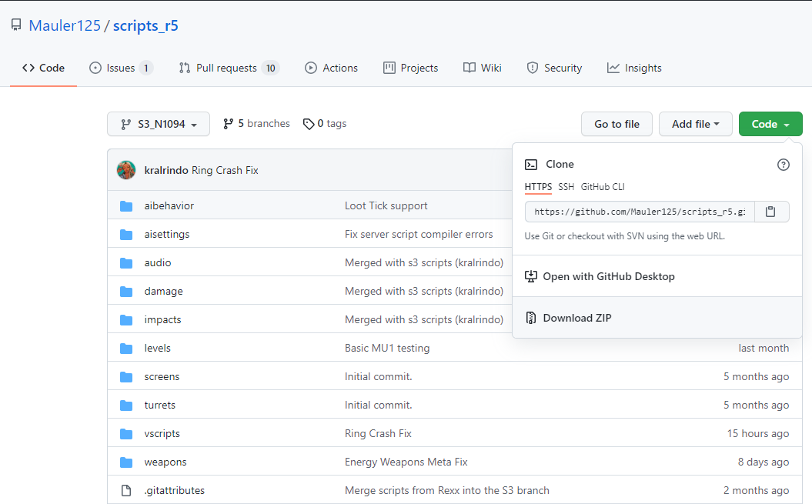Open the audio folder
The image size is (812, 504).
click(x=158, y=262)
